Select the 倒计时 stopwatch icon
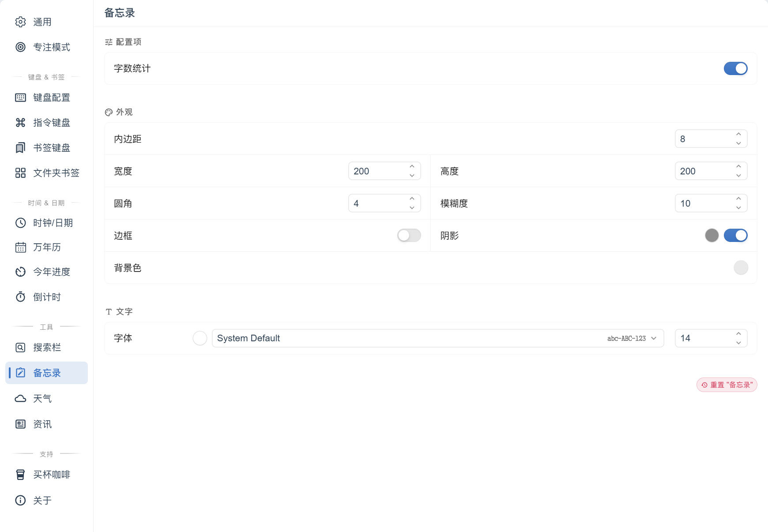Viewport: 768px width, 532px height. pos(20,297)
